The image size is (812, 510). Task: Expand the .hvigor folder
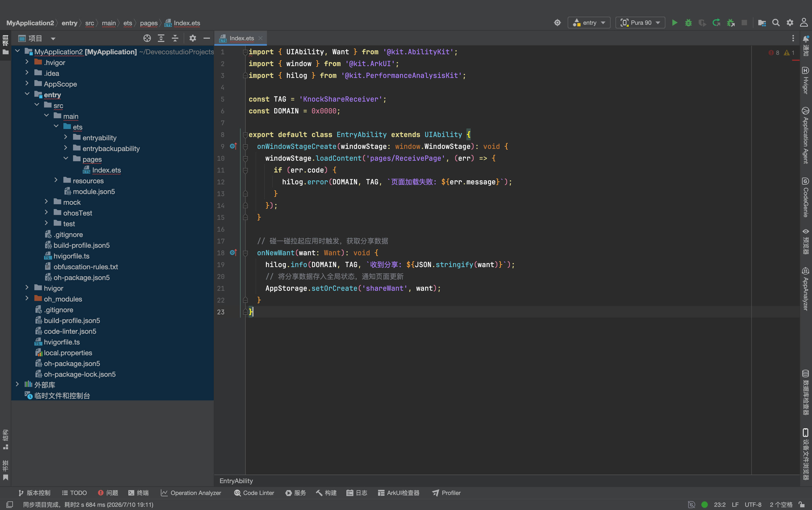[27, 62]
